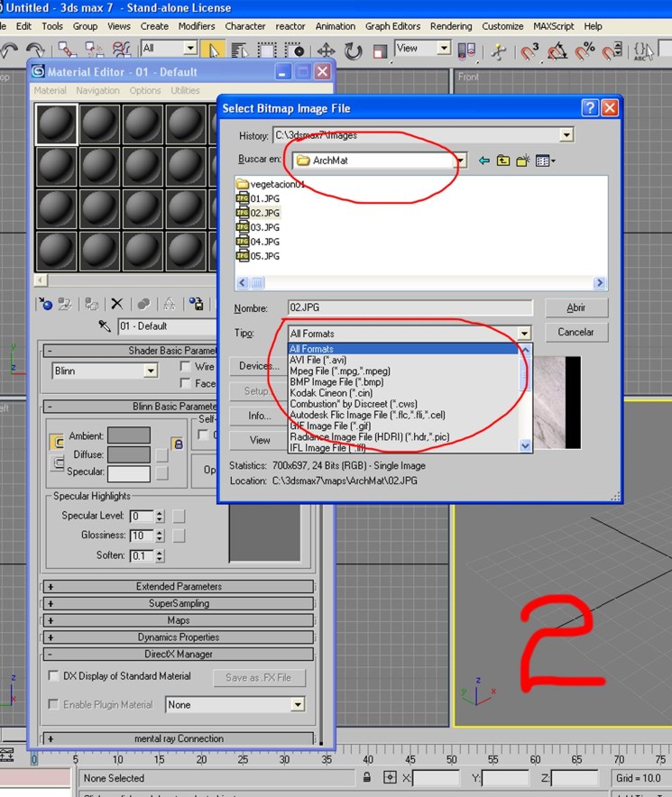
Task: Click the Devices... button
Action: click(x=259, y=366)
